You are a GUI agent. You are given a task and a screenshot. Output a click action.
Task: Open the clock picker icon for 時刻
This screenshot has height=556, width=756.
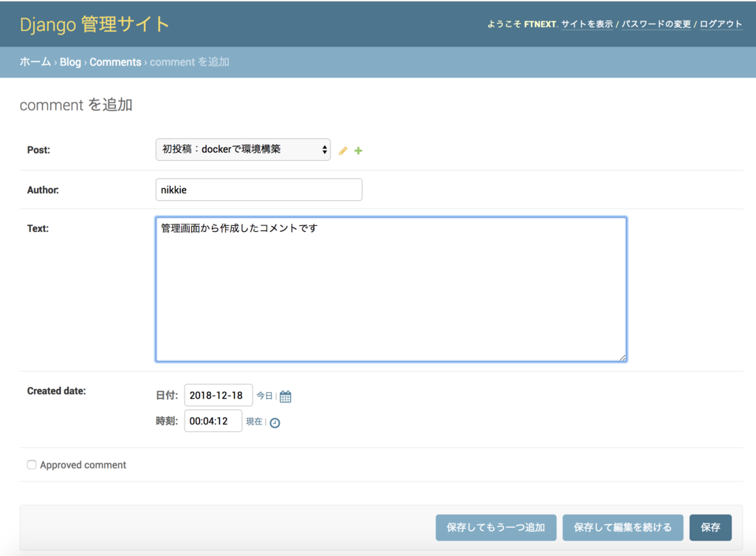[273, 422]
